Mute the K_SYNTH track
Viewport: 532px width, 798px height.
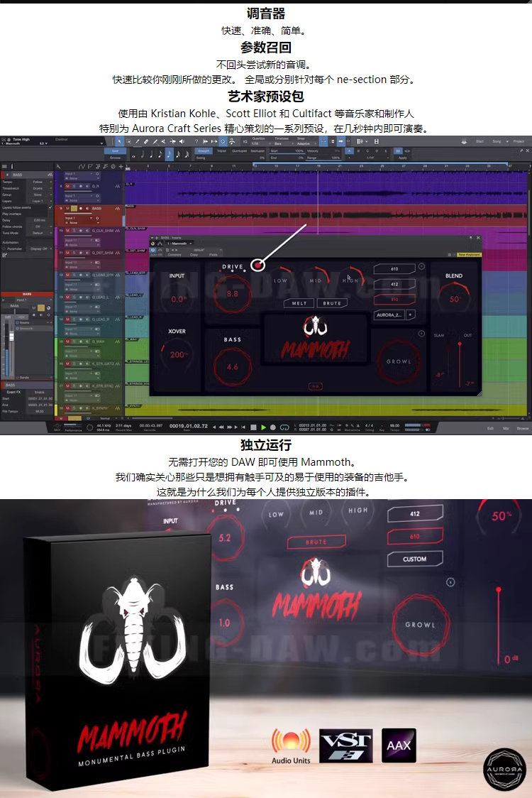67,408
